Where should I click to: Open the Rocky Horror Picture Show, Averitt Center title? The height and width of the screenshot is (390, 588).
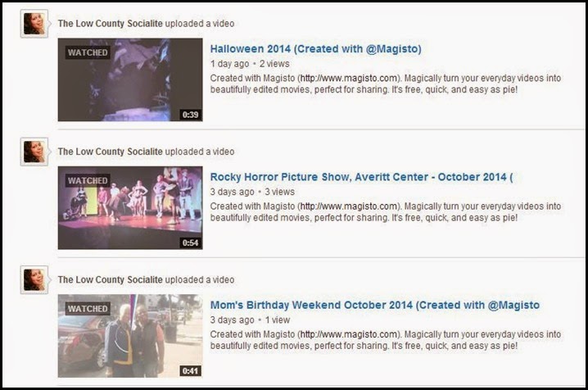[x=361, y=177]
